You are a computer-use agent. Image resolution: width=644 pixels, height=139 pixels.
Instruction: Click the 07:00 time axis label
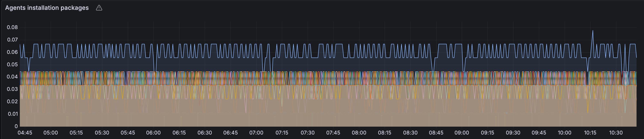point(256,133)
